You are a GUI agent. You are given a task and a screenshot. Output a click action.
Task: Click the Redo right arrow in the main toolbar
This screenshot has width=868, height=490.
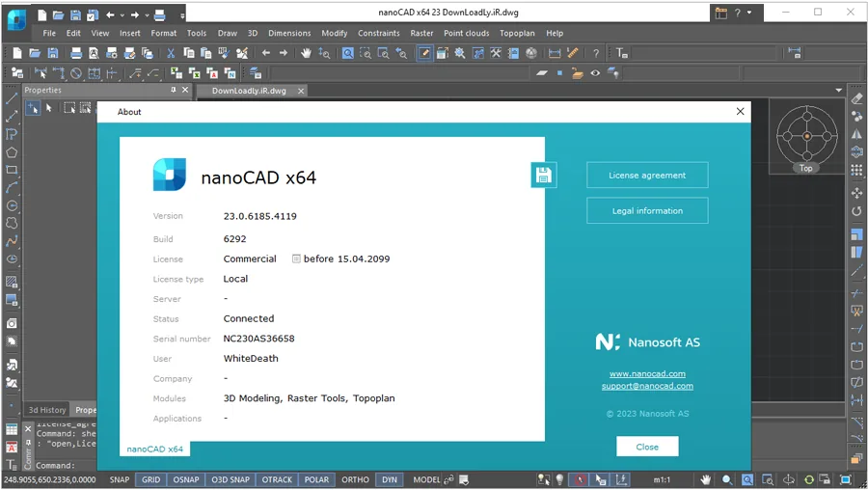[284, 53]
